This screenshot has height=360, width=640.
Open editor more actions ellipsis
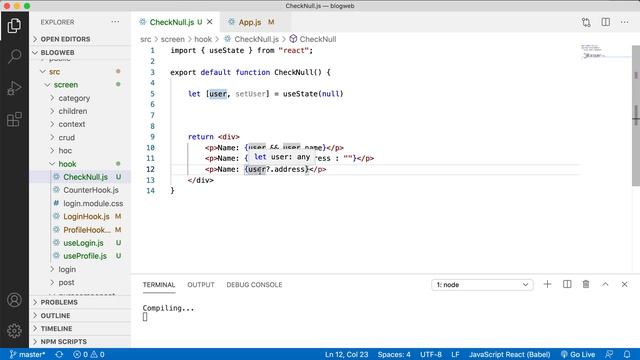[x=624, y=22]
